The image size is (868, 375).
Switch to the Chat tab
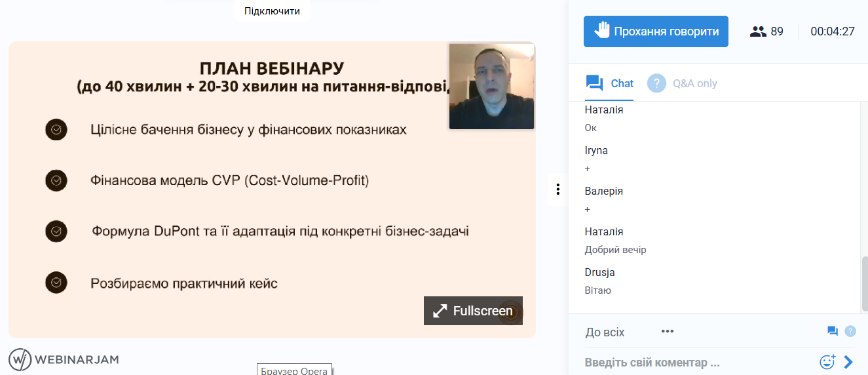610,83
